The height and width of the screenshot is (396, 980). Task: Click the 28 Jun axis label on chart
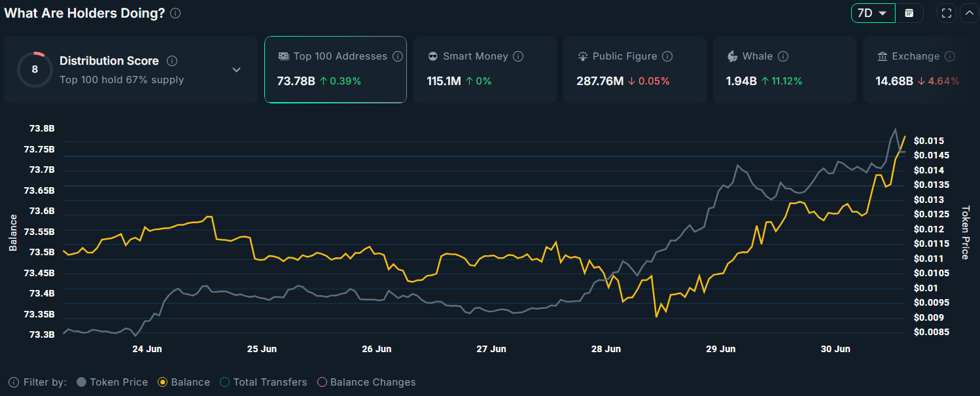coord(606,349)
